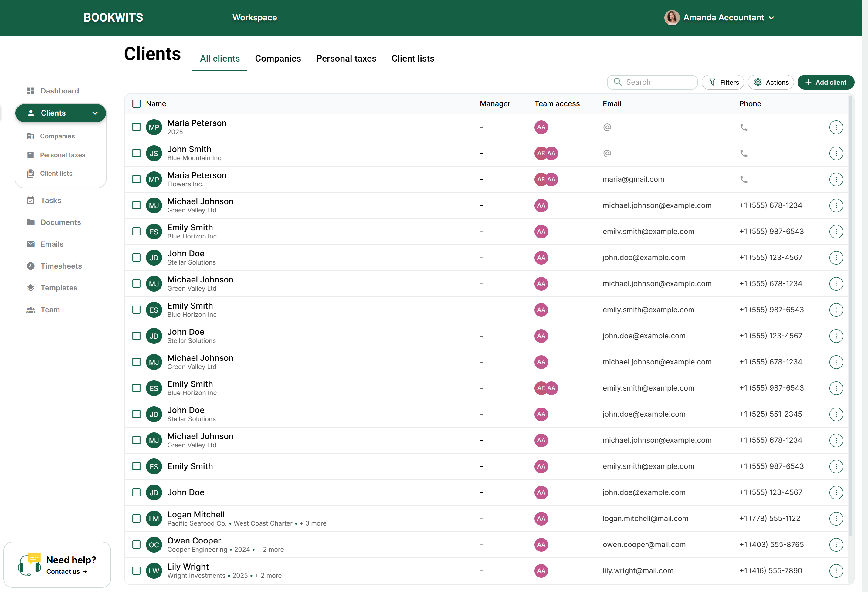Select the Logan Mitchell row checkbox

136,519
